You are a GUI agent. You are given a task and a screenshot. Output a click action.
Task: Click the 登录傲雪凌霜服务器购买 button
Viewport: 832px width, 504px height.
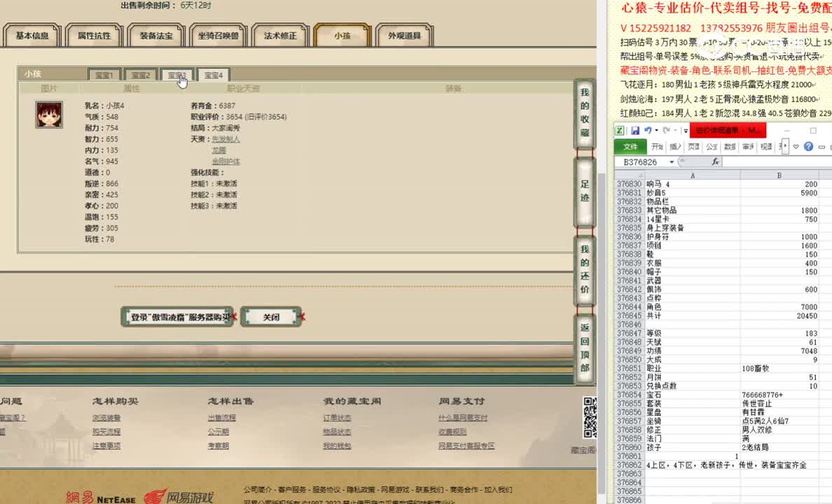coord(177,316)
